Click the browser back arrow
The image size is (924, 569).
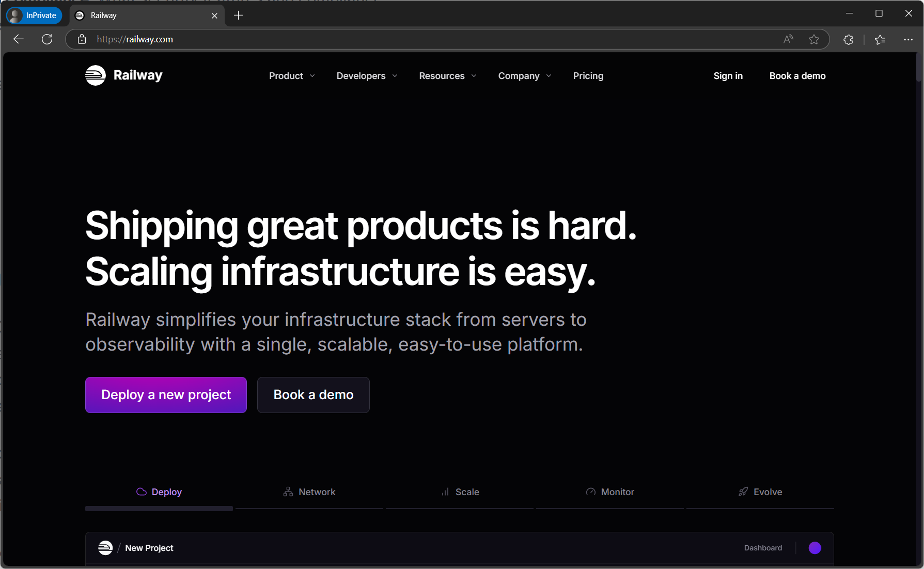(19, 39)
